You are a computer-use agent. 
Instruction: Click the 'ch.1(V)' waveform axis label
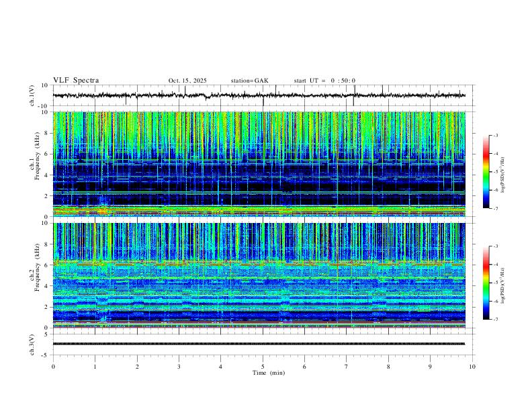[x=32, y=95]
